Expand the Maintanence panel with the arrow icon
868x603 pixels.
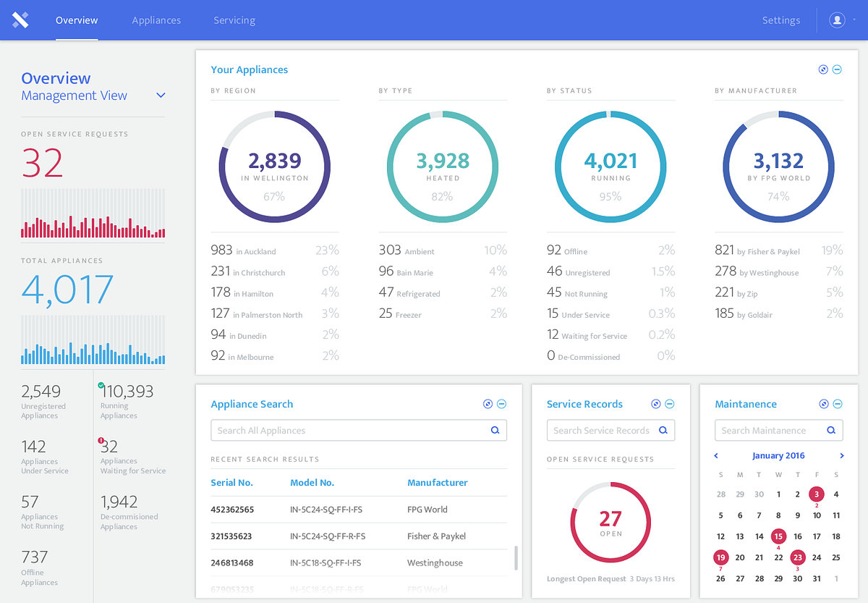tap(824, 404)
